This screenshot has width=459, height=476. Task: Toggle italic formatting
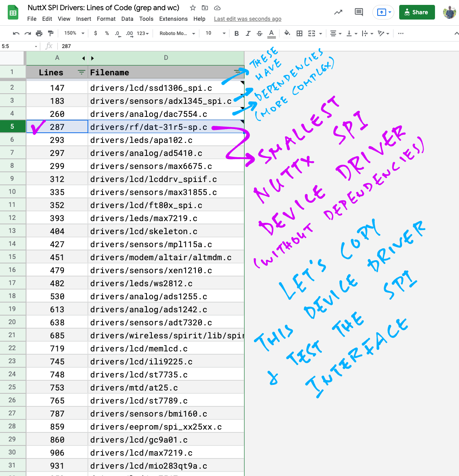pyautogui.click(x=248, y=33)
